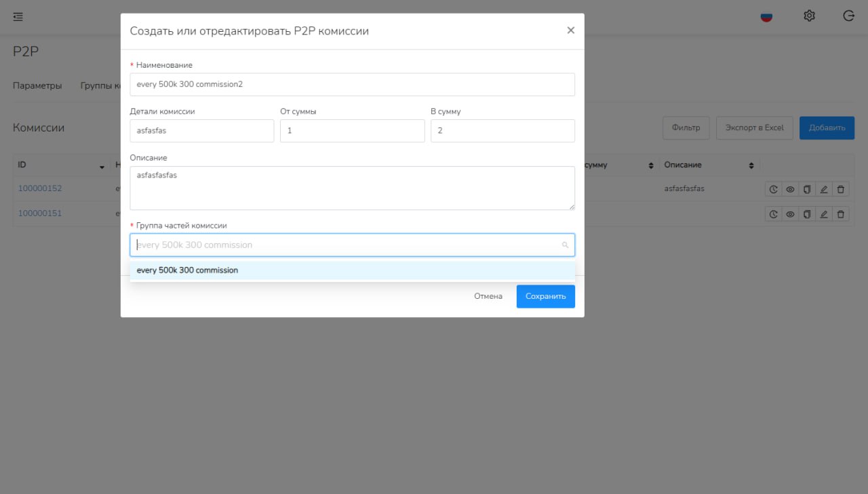868x494 pixels.
Task: Delete commission 100000151 via trash icon
Action: coord(841,214)
